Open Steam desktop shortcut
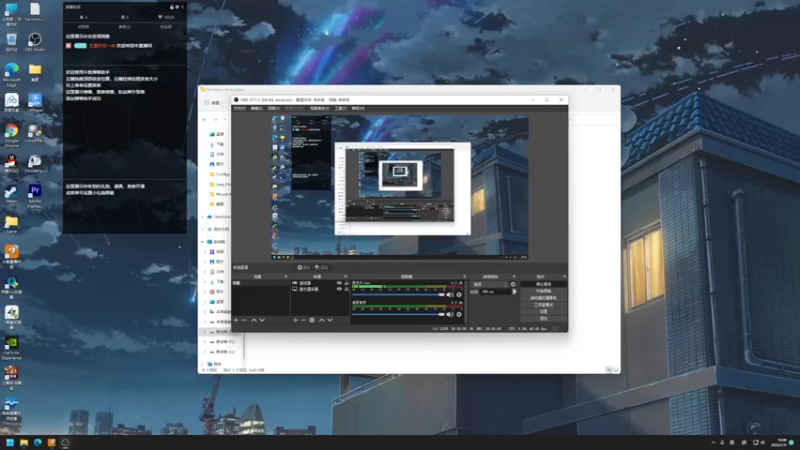The width and height of the screenshot is (800, 450). click(x=11, y=194)
